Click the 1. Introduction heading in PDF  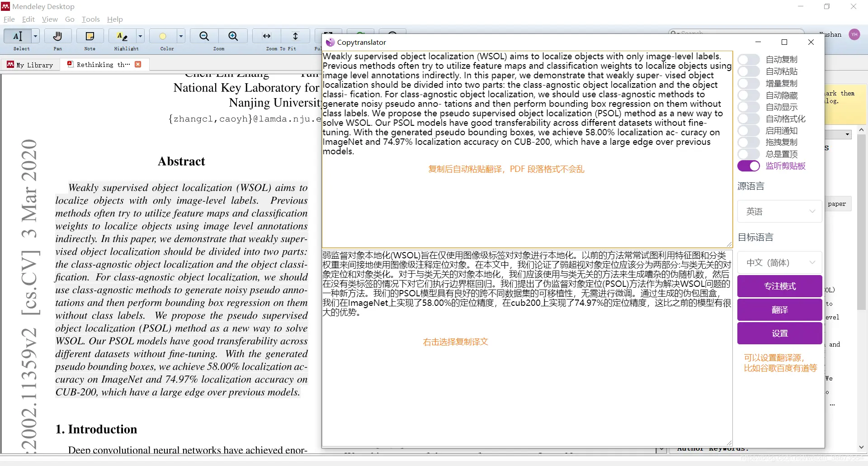[x=96, y=429]
